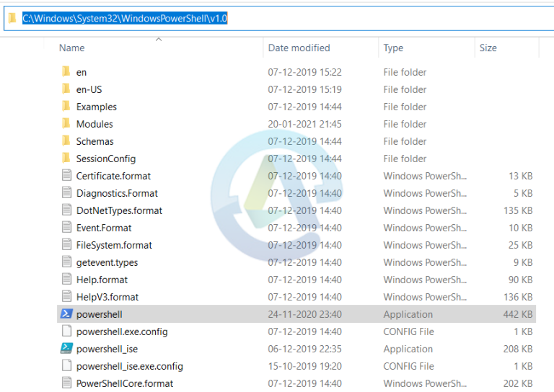Click the powershell_ise application icon
This screenshot has width=554, height=392.
point(66,348)
